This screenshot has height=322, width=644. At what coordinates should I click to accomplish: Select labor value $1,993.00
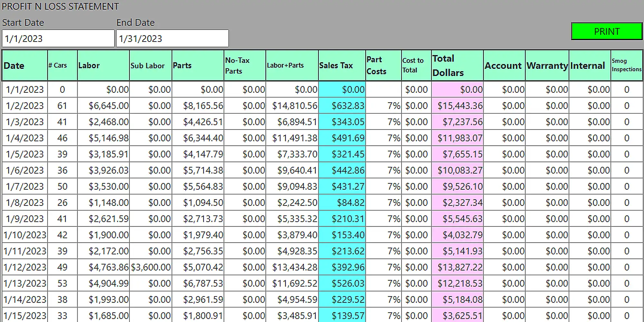pyautogui.click(x=103, y=299)
